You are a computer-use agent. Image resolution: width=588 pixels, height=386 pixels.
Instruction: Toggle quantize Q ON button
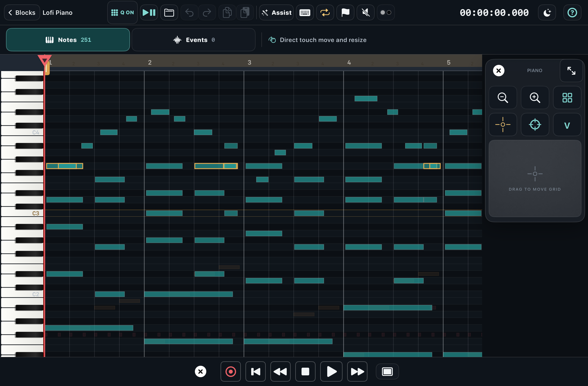point(122,12)
